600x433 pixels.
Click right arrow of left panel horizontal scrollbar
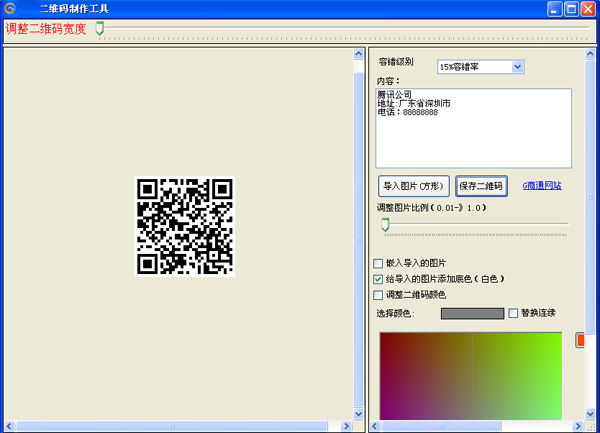point(346,426)
